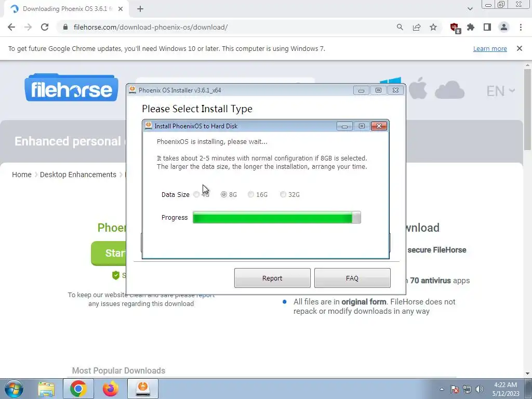The image size is (532, 399).
Task: Open the Learn more link
Action: pyautogui.click(x=490, y=48)
